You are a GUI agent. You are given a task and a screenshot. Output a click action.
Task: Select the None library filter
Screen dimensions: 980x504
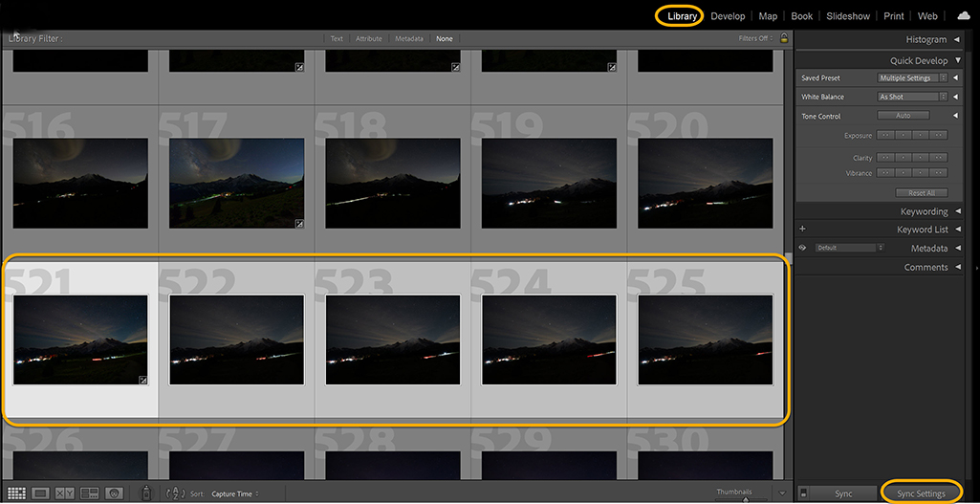tap(445, 39)
